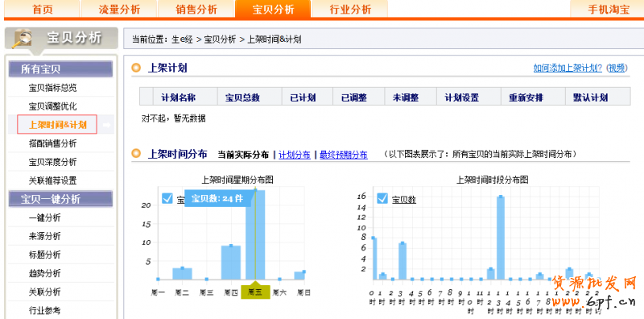The width and height of the screenshot is (644, 319).
Task: Toggle 宝贝数 checkbox in hourly chart
Action: click(382, 199)
